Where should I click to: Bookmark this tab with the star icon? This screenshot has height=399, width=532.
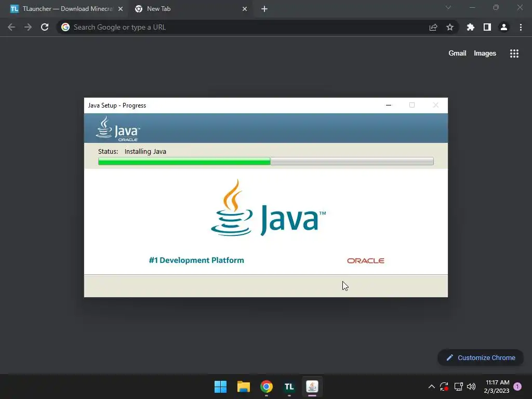[450, 27]
